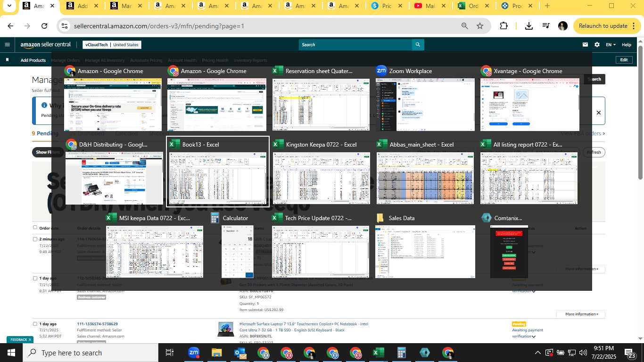Open Chrome's tab search chevron

click(9, 6)
